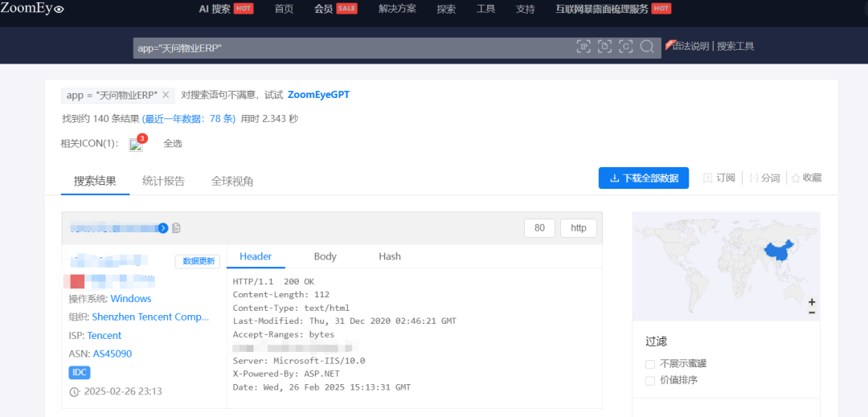The height and width of the screenshot is (417, 868).
Task: Open 探索 menu item
Action: coord(446,9)
